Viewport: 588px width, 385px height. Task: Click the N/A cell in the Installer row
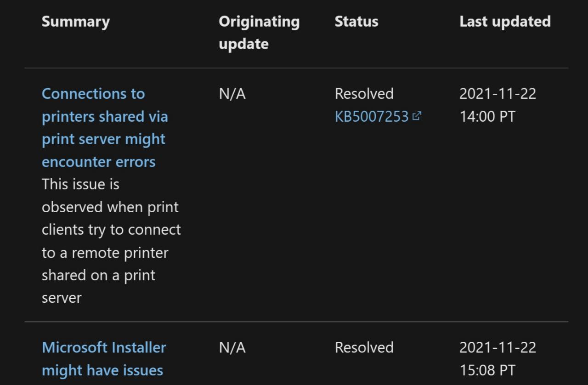pyautogui.click(x=232, y=348)
